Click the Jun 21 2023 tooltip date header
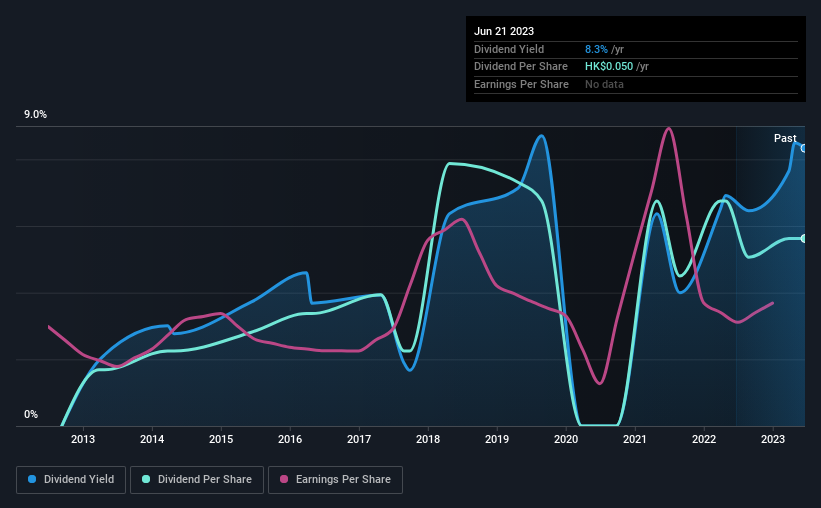The width and height of the screenshot is (821, 508). [x=504, y=31]
